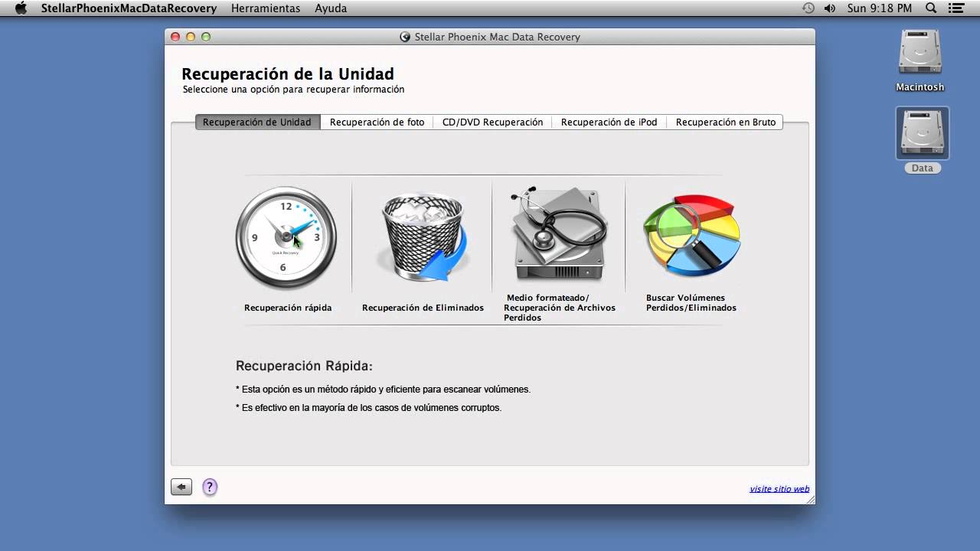Open the Ayuda menu
The height and width of the screenshot is (551, 980).
[331, 8]
